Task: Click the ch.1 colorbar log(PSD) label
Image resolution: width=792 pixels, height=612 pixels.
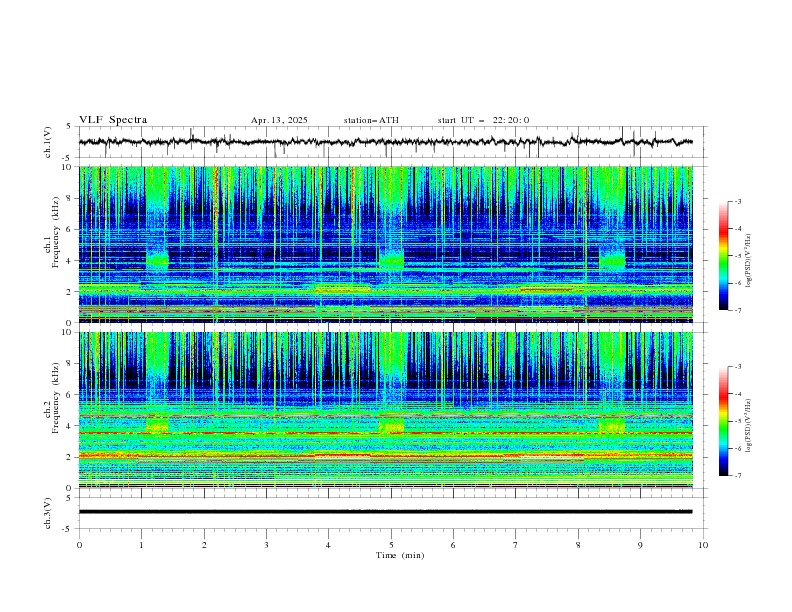Action: [x=749, y=261]
